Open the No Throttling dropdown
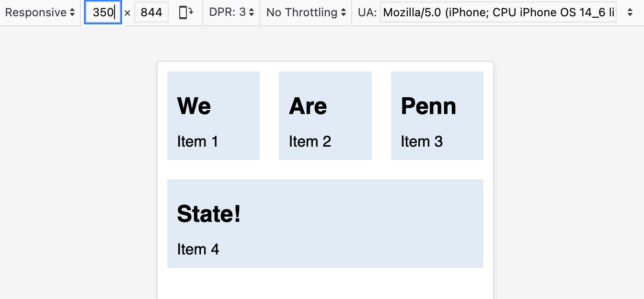644x299 pixels. 306,12
